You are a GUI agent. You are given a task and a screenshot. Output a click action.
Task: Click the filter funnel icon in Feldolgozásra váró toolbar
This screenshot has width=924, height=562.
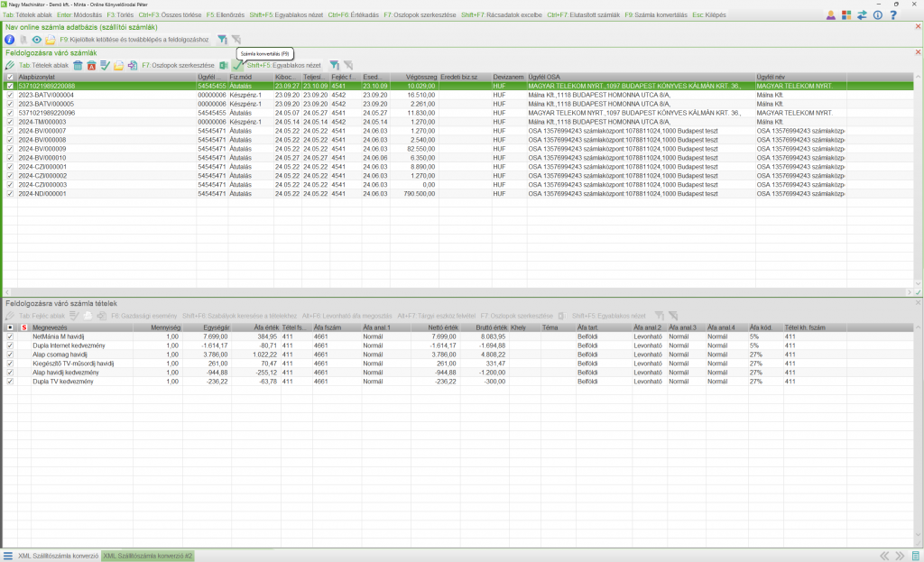pos(333,66)
